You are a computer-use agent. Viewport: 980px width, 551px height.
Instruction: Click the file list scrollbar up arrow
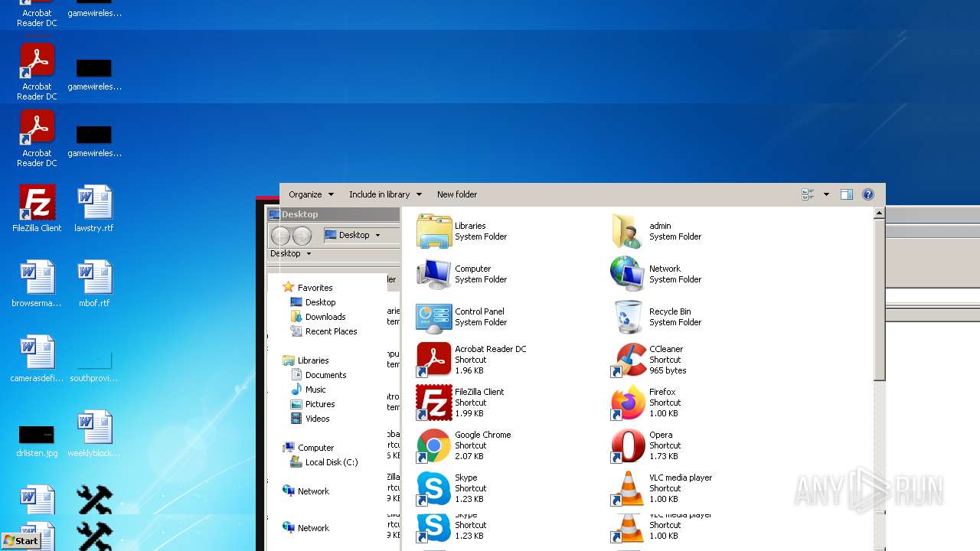point(880,214)
